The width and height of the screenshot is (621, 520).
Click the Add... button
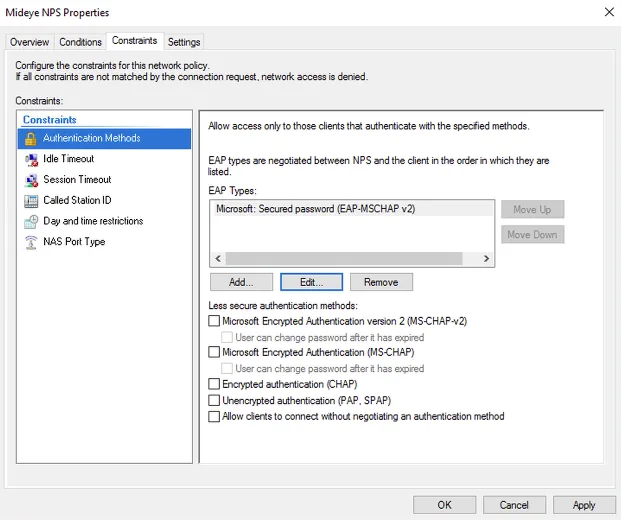click(x=241, y=282)
